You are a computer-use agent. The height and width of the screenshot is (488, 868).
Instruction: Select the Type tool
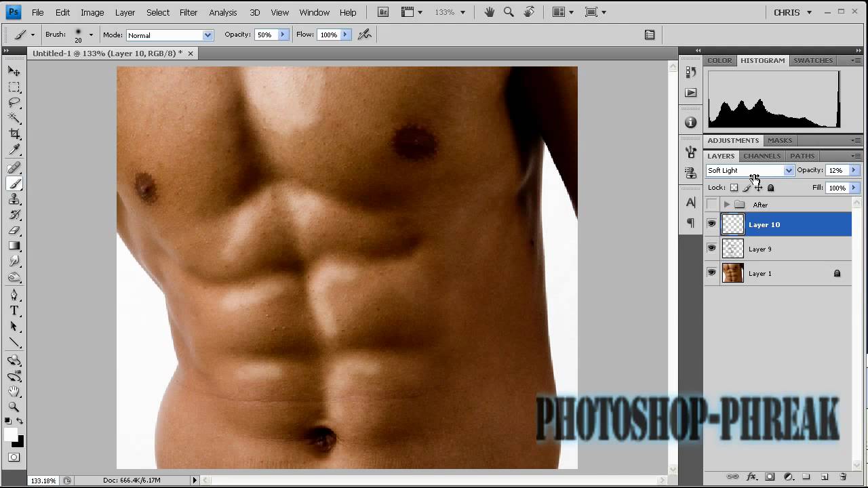point(14,311)
